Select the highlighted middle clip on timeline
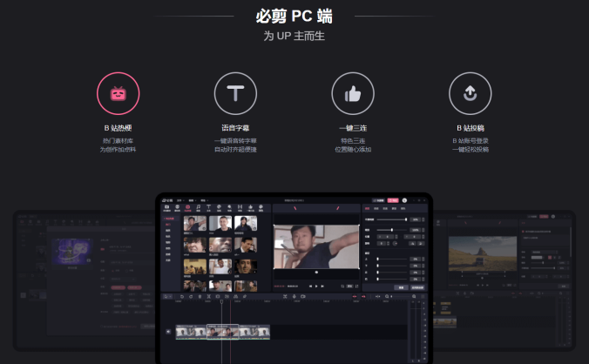This screenshot has width=589, height=364. 223,332
